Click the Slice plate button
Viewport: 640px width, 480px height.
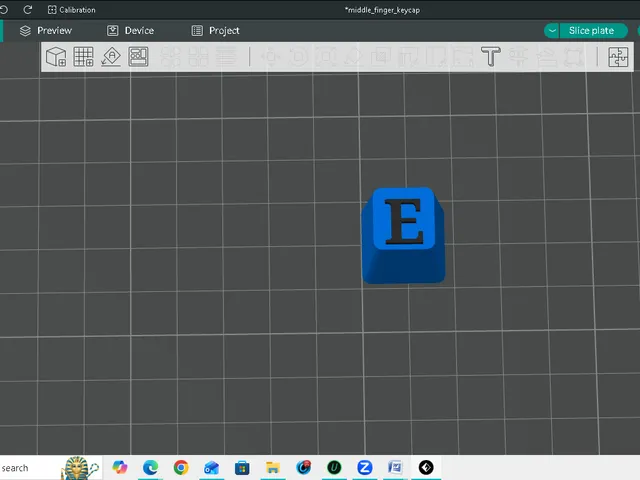point(591,31)
